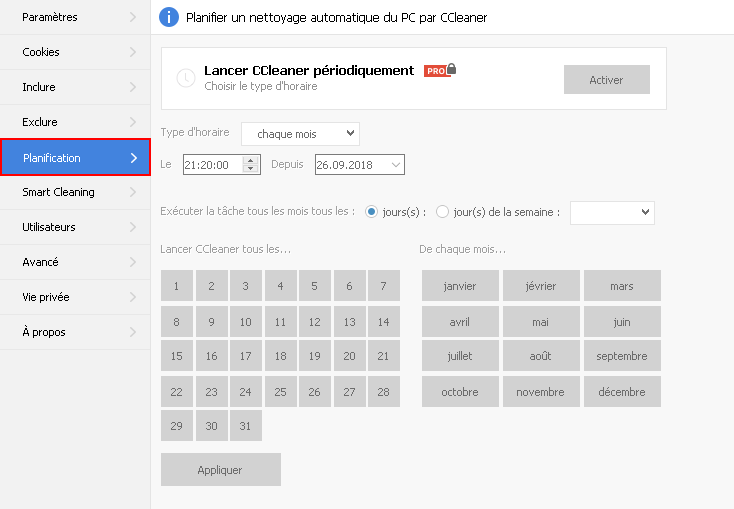Decrease the time with down spinner arrow

point(251,169)
